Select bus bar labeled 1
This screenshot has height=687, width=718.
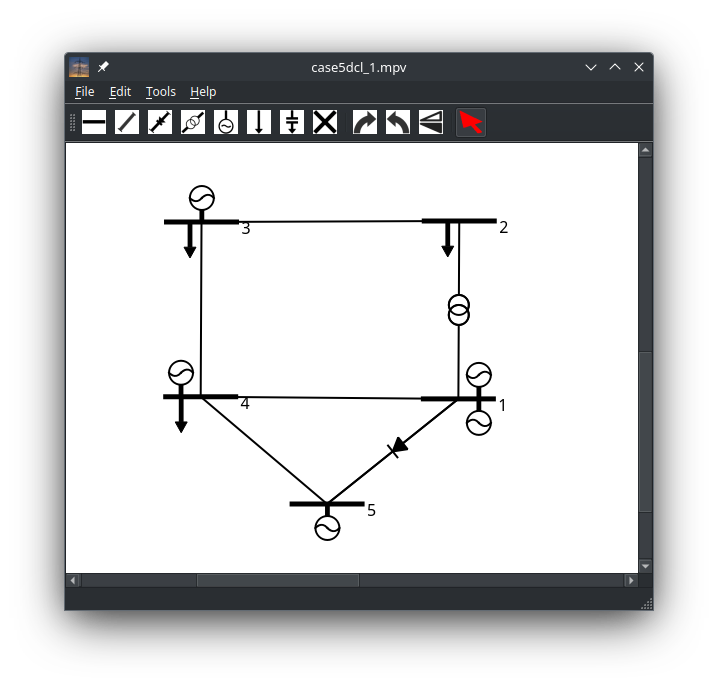click(458, 399)
